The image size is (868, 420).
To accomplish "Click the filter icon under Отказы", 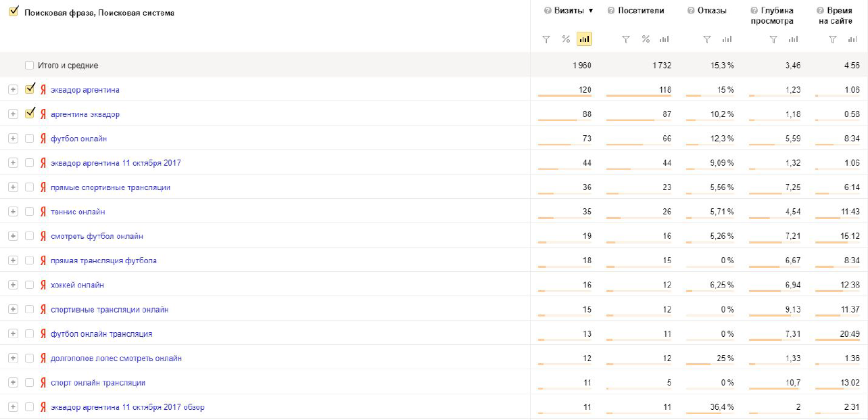I will tap(707, 39).
